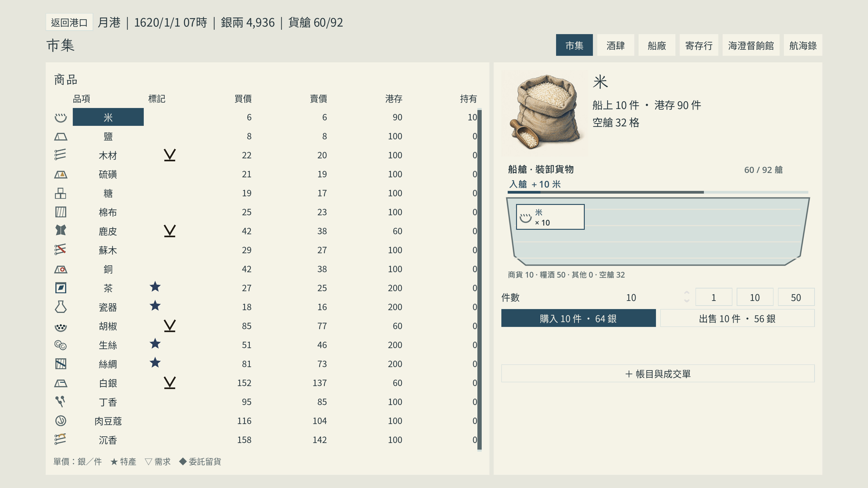Screen dimensions: 868x488
Task: Open the 航海錄 tab
Action: point(803,45)
